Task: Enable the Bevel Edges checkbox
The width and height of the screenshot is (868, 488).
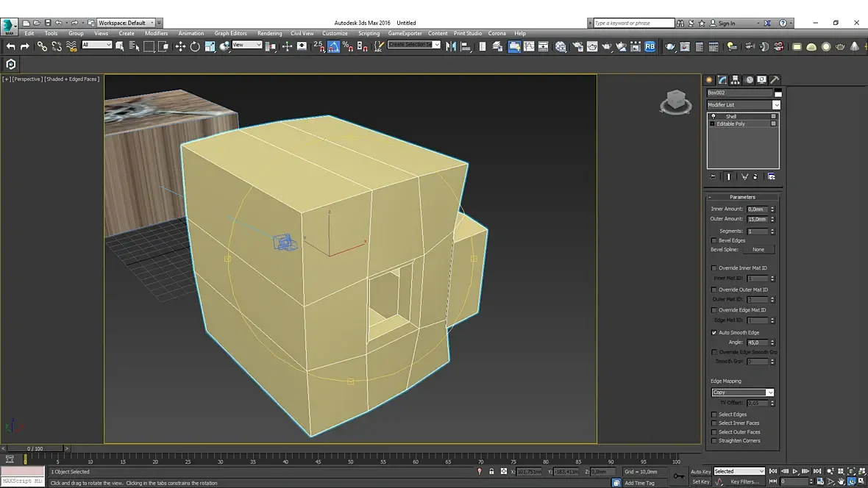Action: 714,240
